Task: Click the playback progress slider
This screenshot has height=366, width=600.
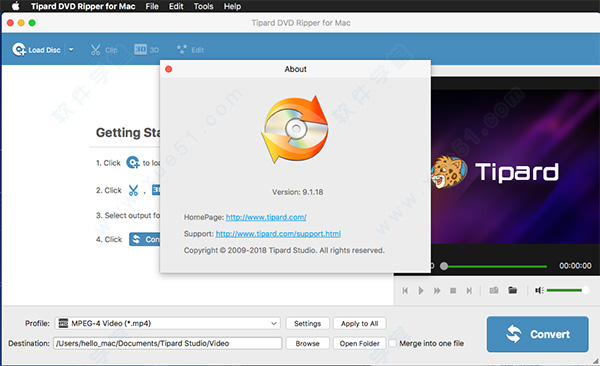Action: 494,266
